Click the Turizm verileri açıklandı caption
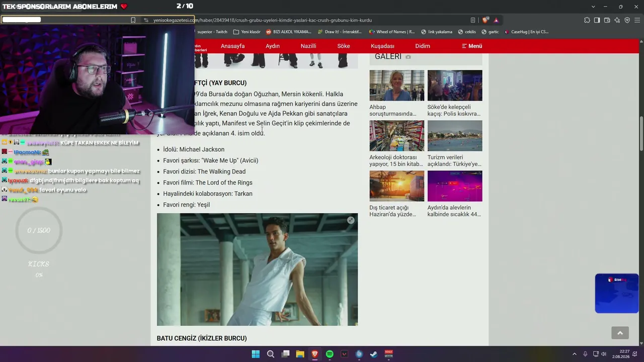Screen dimensions: 644x362 tap(454, 160)
